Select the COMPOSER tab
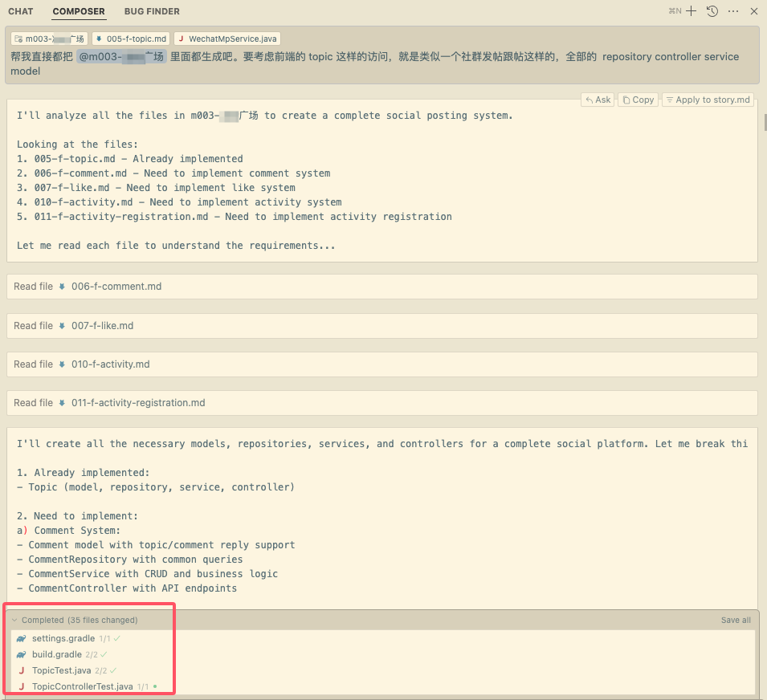The image size is (767, 700). pos(79,11)
